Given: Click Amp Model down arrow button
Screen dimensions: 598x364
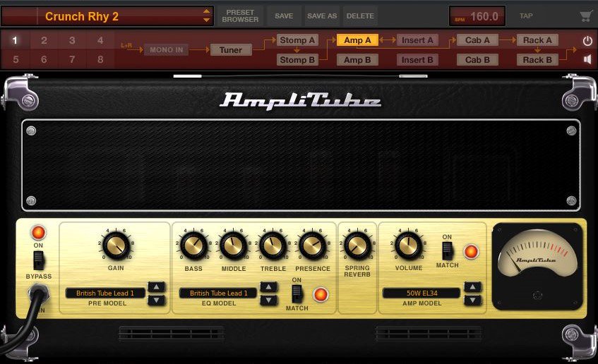Looking at the screenshot, I should click(472, 301).
